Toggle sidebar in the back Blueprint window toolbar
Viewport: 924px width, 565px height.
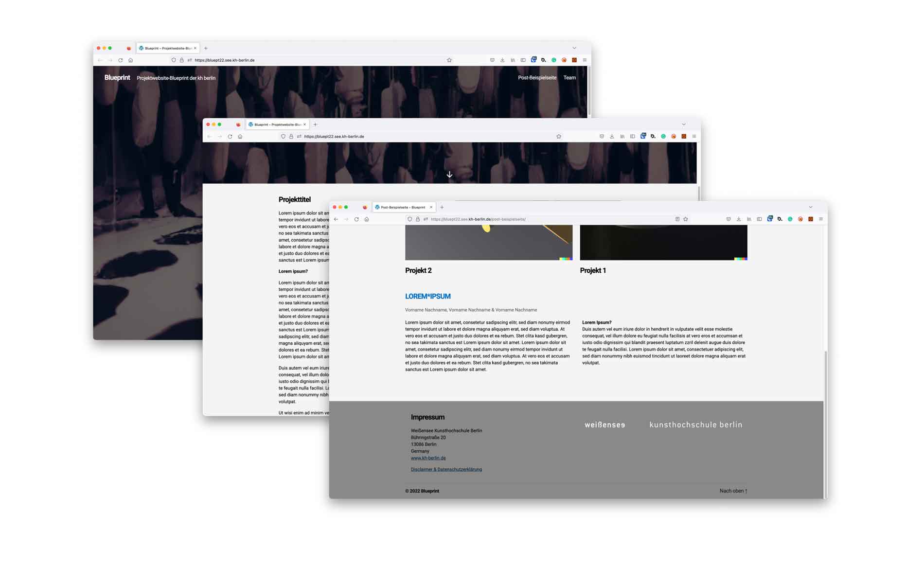[x=523, y=60]
